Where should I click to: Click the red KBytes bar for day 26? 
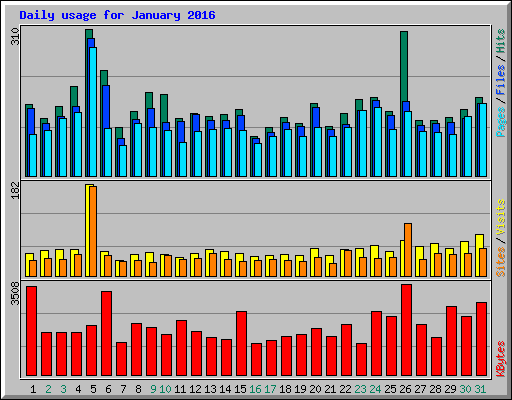406,330
